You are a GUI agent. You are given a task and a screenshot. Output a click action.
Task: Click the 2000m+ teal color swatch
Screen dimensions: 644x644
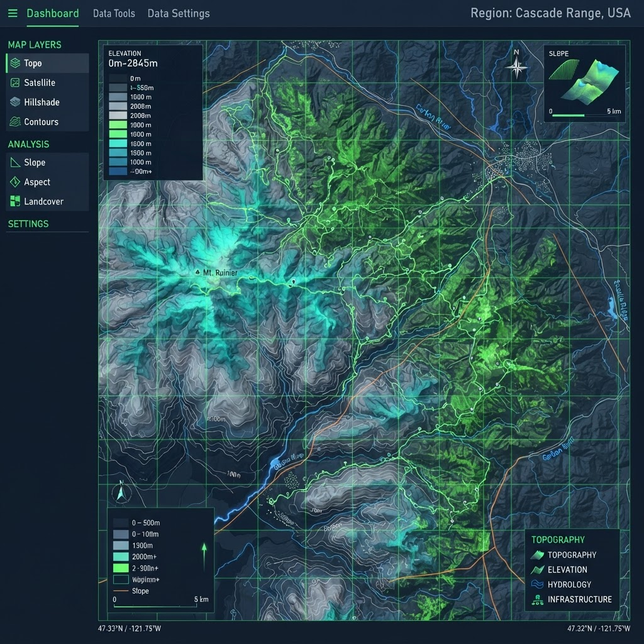point(121,557)
